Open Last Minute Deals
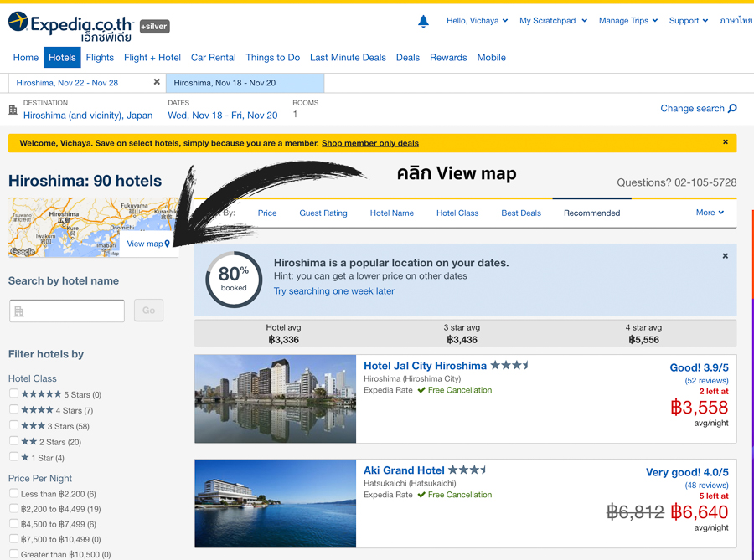The height and width of the screenshot is (560, 754). [348, 57]
